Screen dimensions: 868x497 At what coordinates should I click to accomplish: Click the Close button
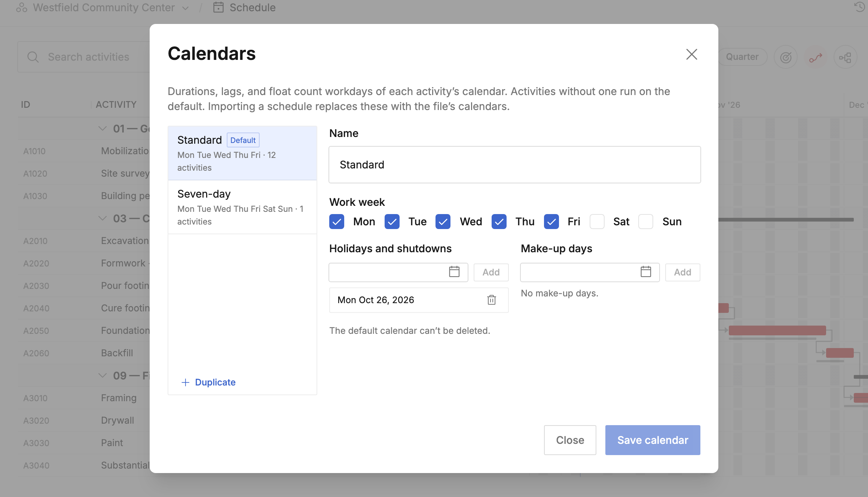click(570, 440)
